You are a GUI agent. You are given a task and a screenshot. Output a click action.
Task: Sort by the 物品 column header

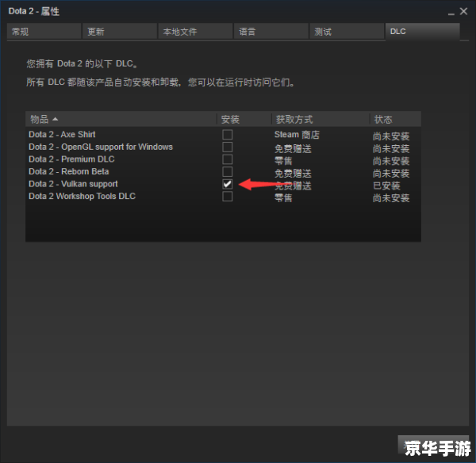coord(121,119)
